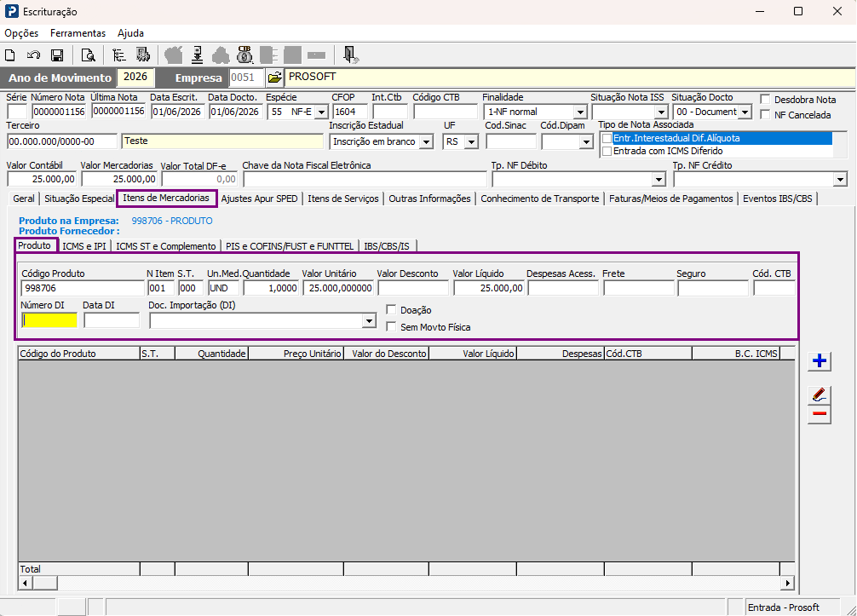Click the CTB money bag icon

(244, 55)
